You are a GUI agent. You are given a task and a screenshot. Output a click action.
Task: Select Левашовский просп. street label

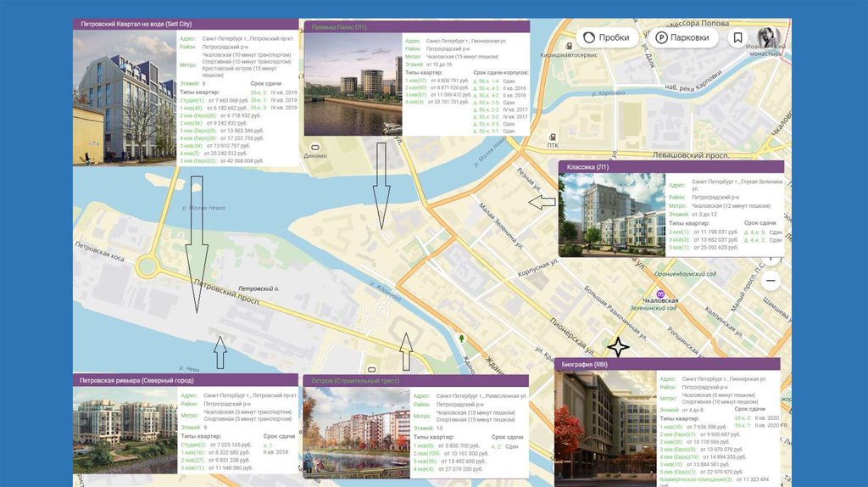tap(690, 155)
